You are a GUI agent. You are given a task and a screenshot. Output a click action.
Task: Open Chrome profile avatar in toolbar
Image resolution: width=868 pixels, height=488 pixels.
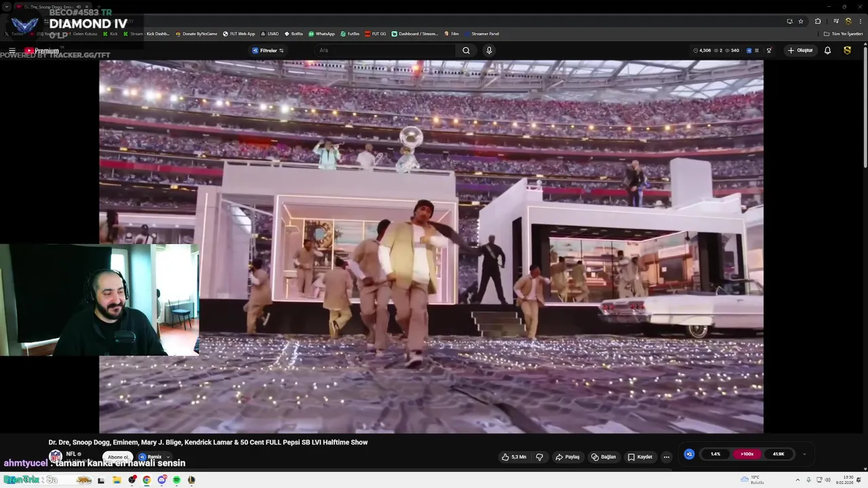[848, 21]
